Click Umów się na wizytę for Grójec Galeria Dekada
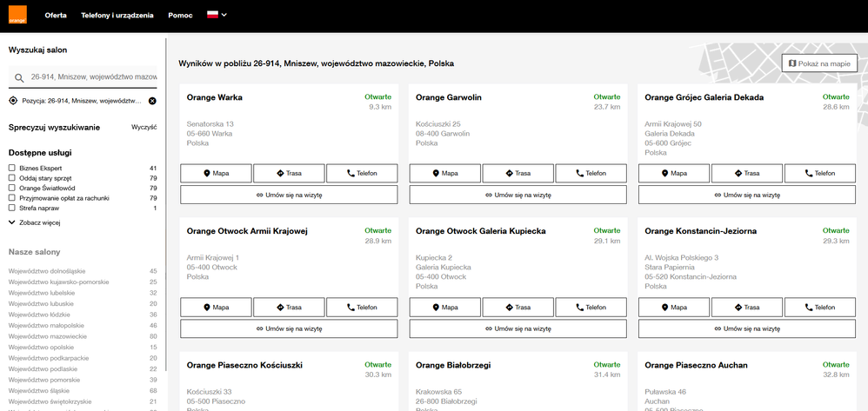Screen dimensions: 868x411 coord(747,195)
